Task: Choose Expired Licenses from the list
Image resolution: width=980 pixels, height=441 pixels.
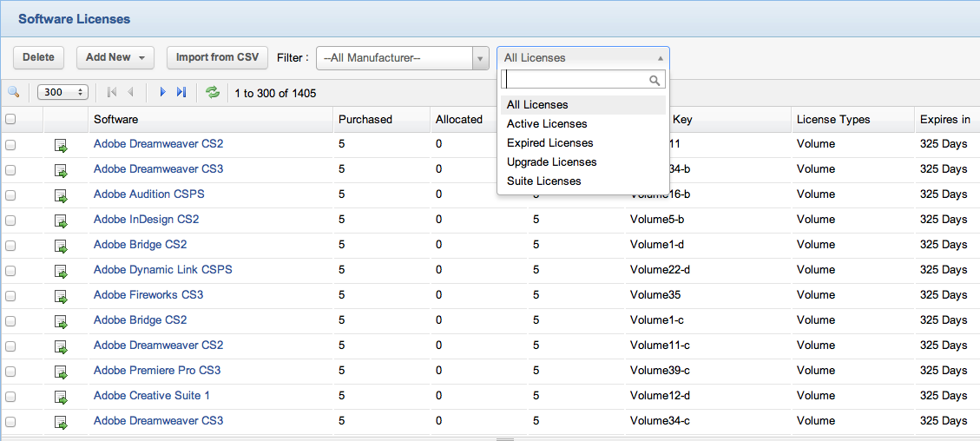Action: pos(549,143)
